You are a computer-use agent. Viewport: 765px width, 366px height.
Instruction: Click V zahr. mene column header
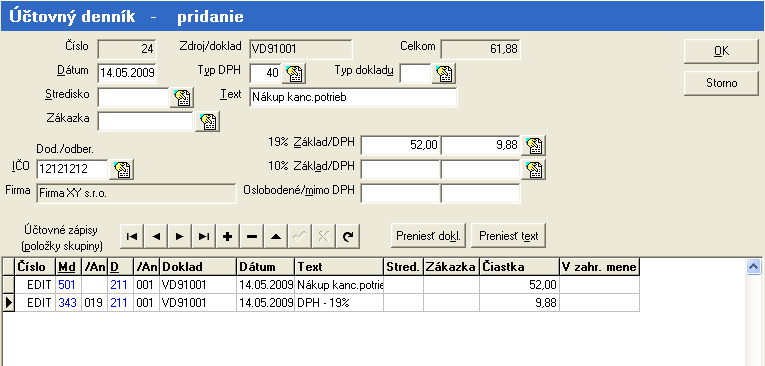pos(600,267)
